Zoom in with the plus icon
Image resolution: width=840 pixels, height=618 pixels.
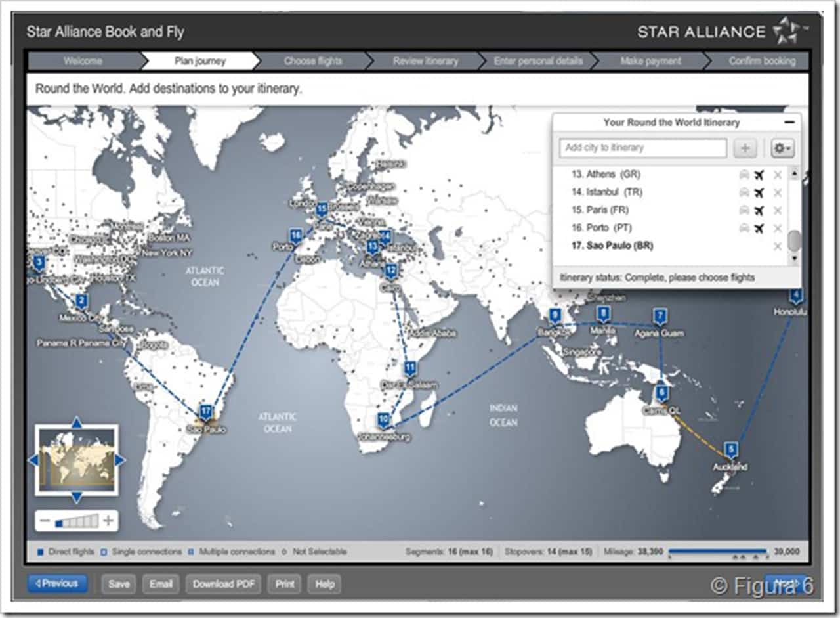coord(108,521)
